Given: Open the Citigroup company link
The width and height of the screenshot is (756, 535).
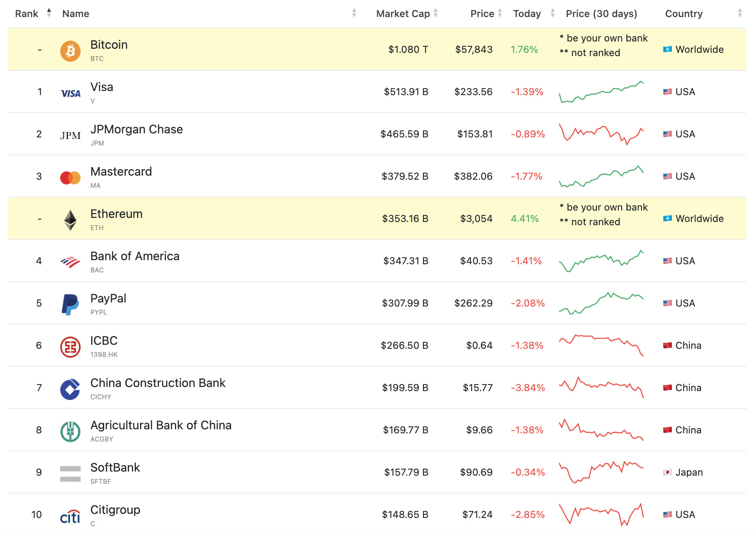Looking at the screenshot, I should pyautogui.click(x=115, y=510).
